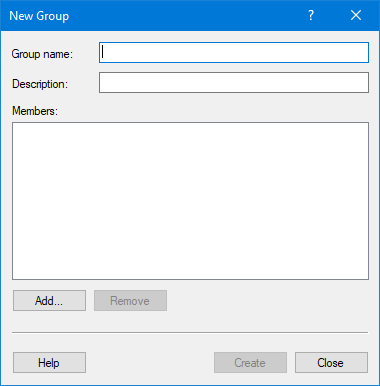Click the question mark help icon

coord(311,15)
